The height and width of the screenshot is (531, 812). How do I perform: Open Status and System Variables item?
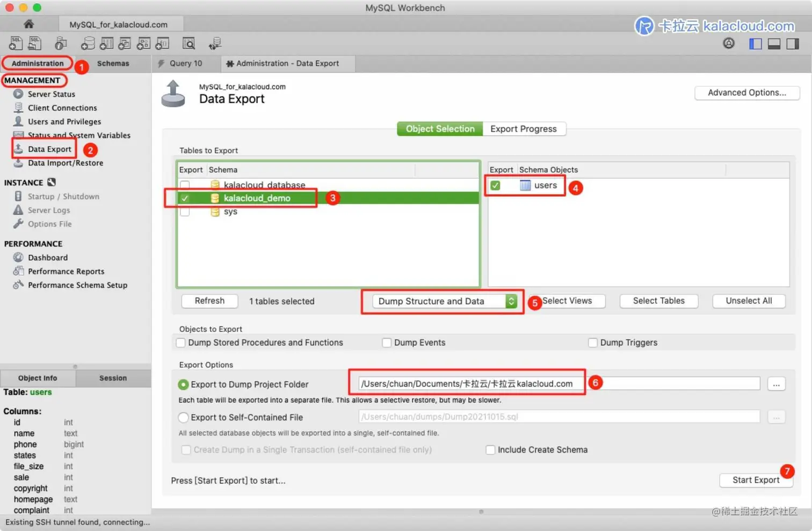click(x=79, y=135)
